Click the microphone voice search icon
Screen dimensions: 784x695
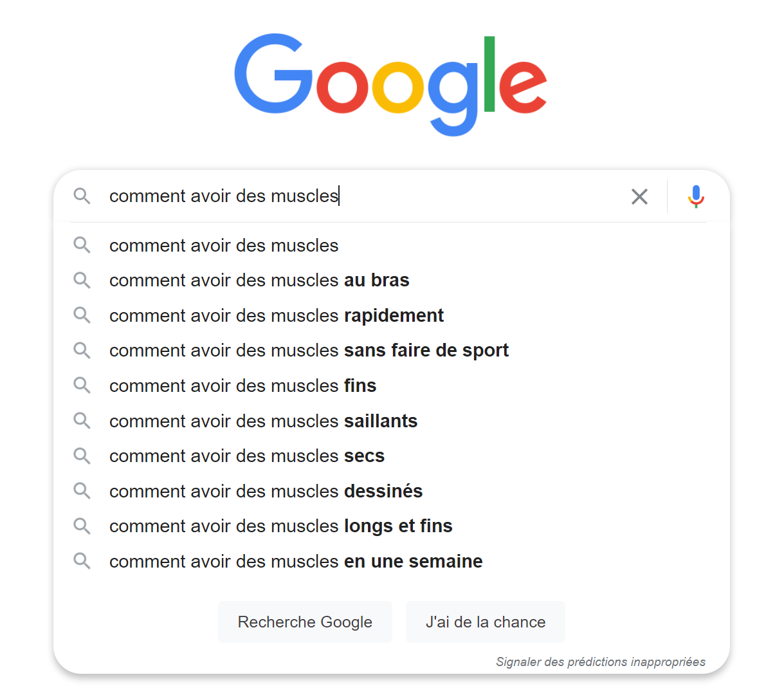(x=696, y=196)
